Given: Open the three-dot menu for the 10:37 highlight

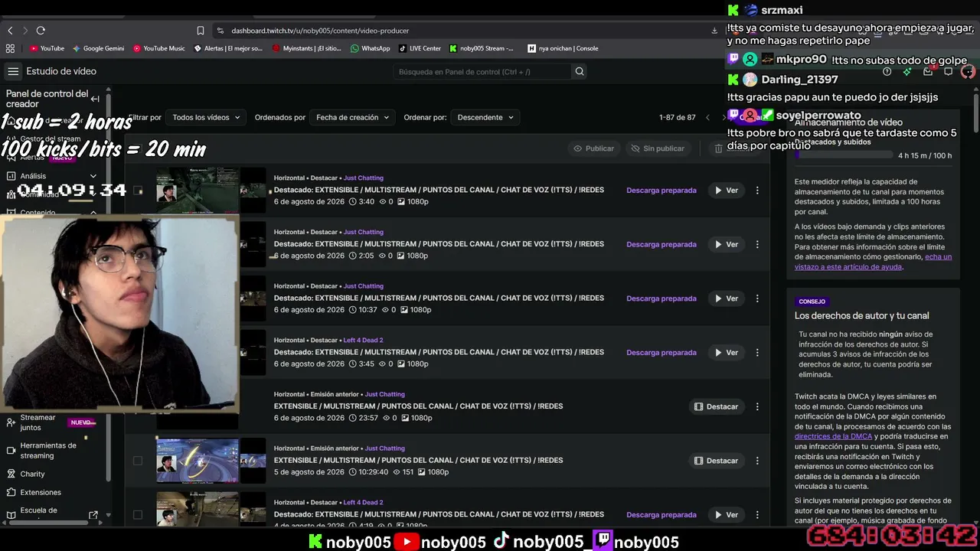Looking at the screenshot, I should pos(757,298).
